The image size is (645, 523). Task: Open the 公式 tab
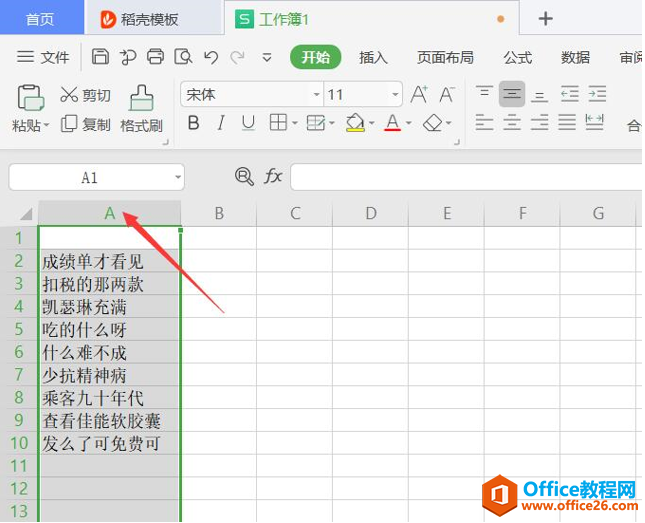click(x=518, y=57)
